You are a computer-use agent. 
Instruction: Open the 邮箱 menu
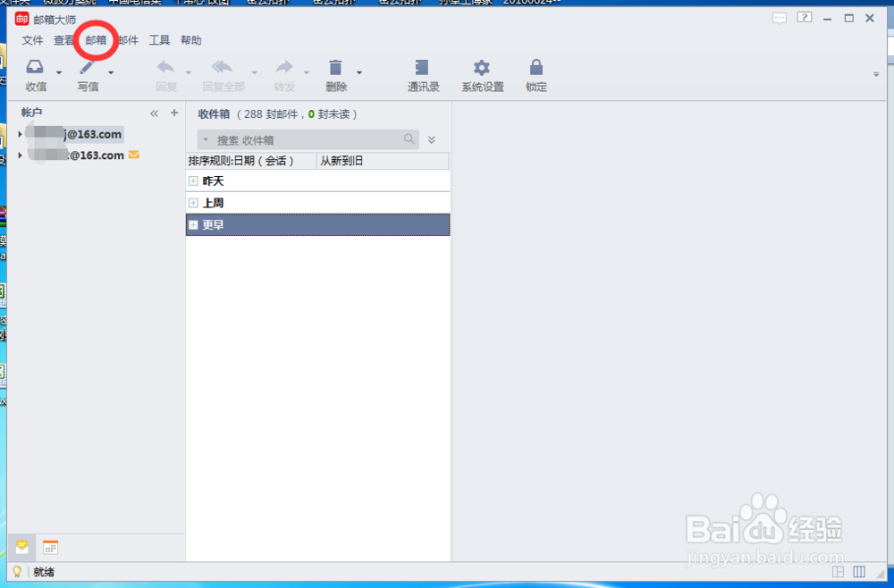[x=95, y=40]
